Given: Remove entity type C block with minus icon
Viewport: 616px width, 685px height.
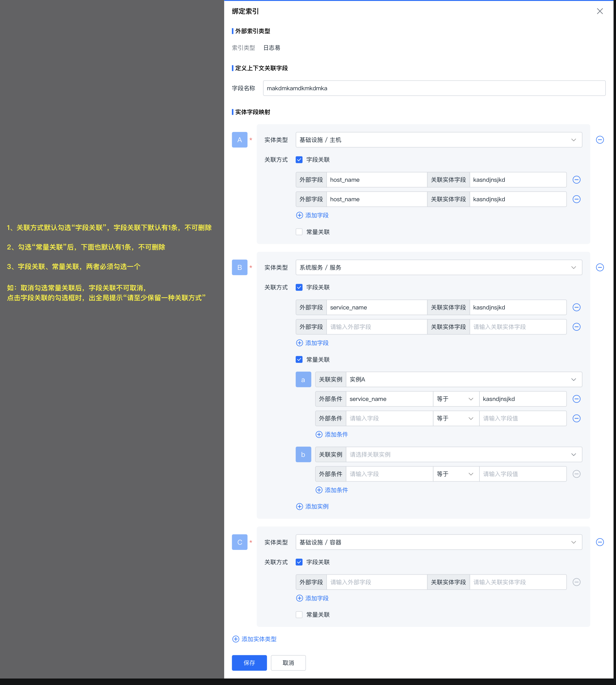Looking at the screenshot, I should [599, 542].
